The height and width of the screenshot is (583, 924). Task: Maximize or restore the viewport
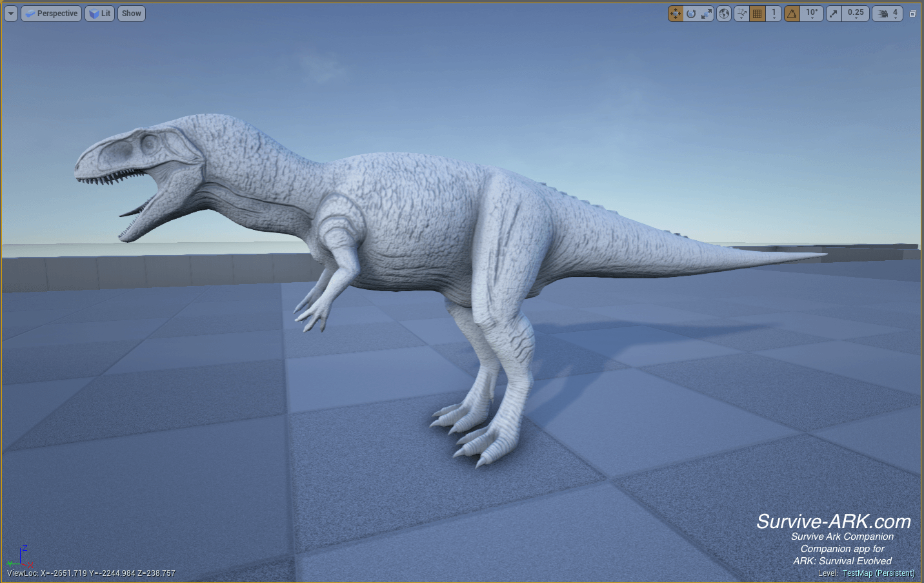coord(913,14)
